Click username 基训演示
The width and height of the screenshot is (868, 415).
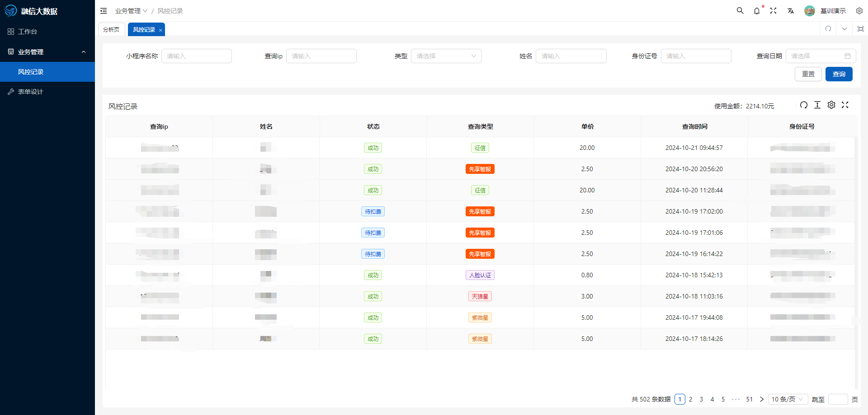click(833, 11)
